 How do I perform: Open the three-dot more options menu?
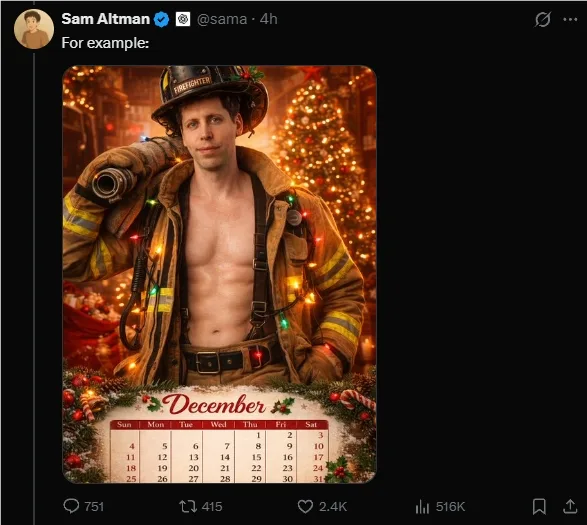pyautogui.click(x=570, y=19)
